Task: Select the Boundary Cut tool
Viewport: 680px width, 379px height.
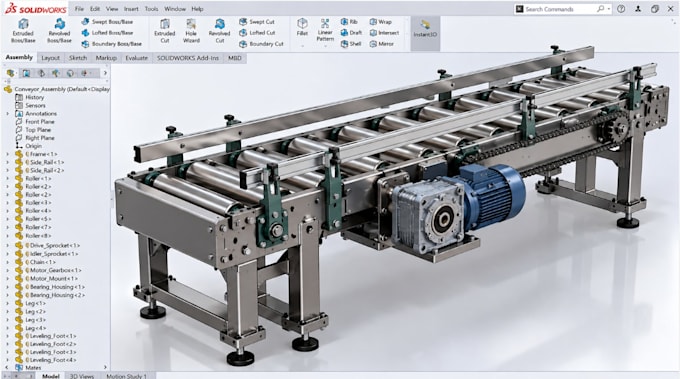Action: pyautogui.click(x=261, y=44)
